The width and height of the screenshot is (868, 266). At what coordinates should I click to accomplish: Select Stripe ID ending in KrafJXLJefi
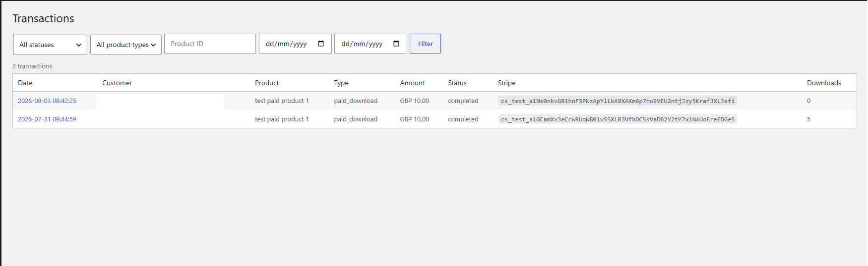tap(618, 101)
